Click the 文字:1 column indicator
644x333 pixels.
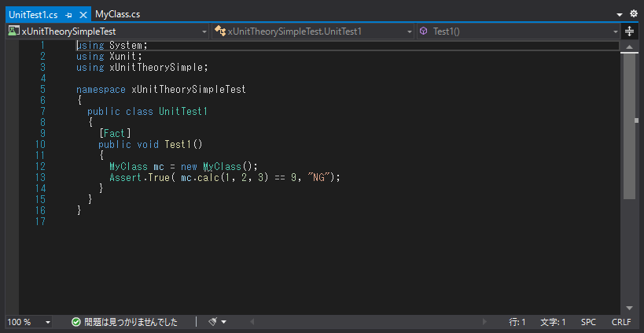(554, 322)
